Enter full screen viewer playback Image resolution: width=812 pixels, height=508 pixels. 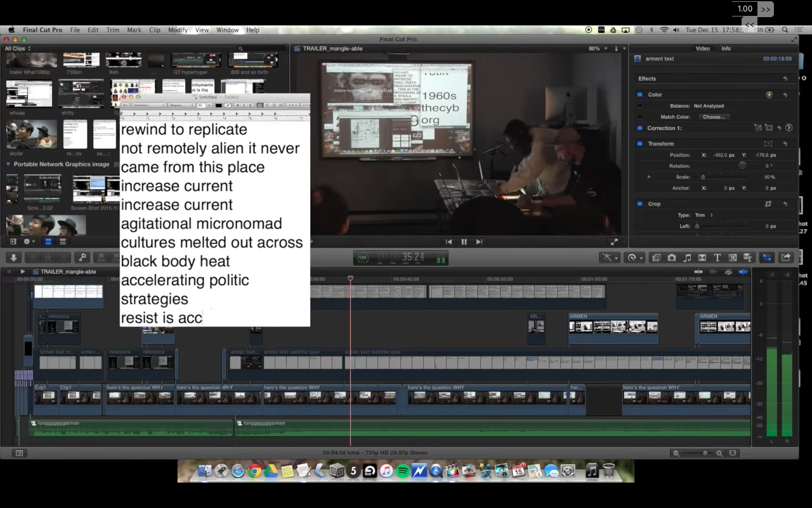click(x=614, y=241)
